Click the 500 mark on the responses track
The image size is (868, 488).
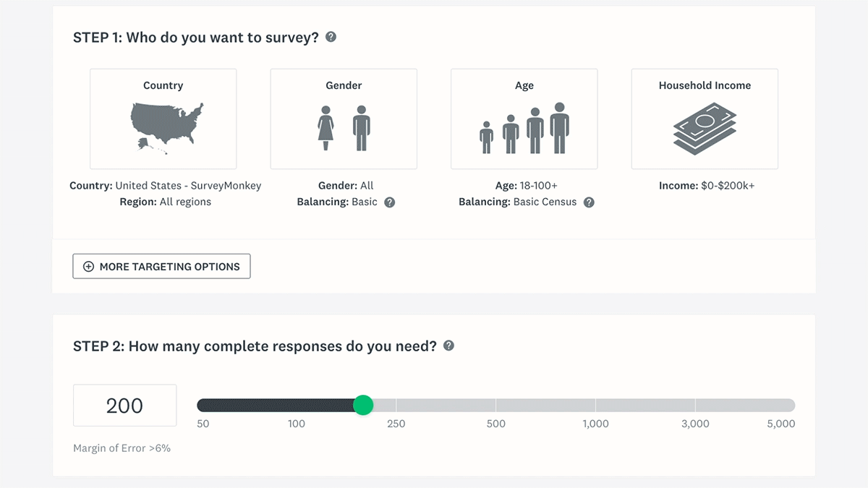click(496, 406)
